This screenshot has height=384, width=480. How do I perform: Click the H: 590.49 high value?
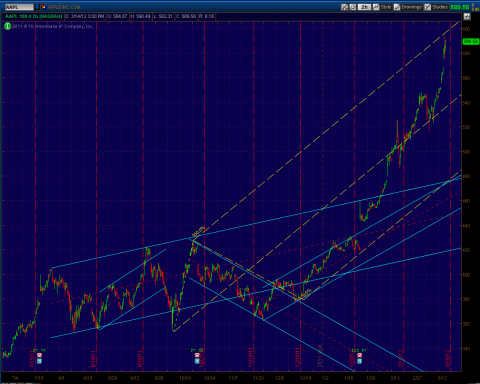[x=141, y=16]
